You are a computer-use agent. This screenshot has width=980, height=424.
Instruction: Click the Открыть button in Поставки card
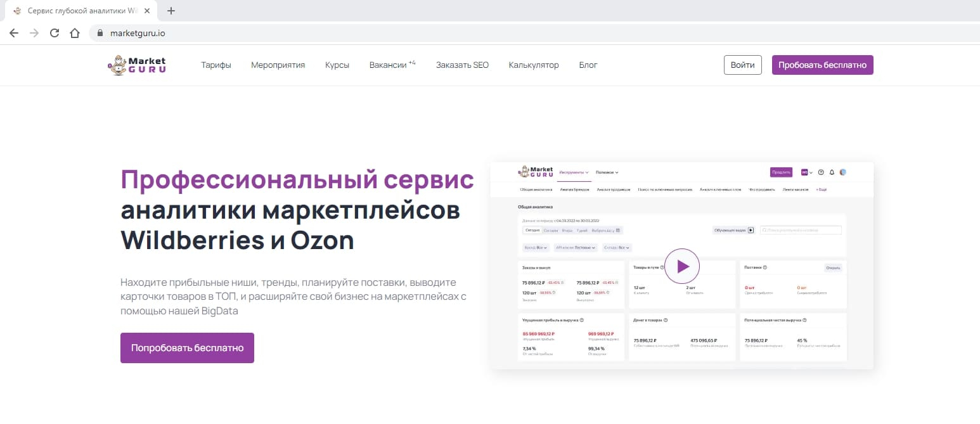coord(833,267)
